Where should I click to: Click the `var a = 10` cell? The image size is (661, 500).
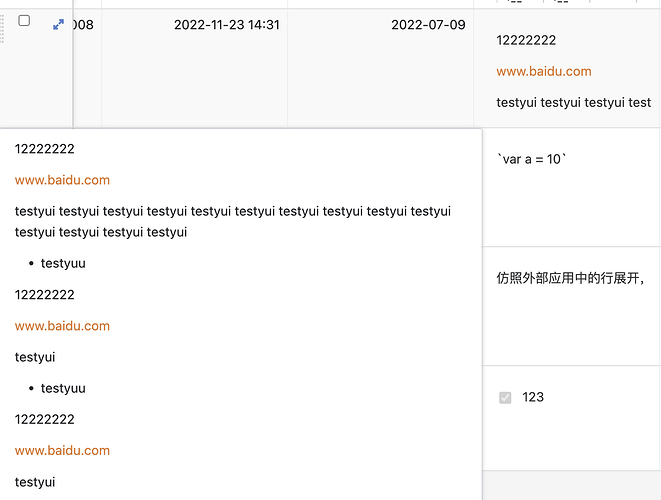(x=572, y=188)
